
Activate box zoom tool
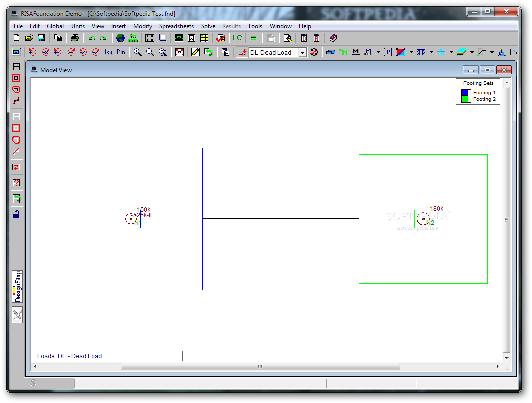click(x=163, y=52)
